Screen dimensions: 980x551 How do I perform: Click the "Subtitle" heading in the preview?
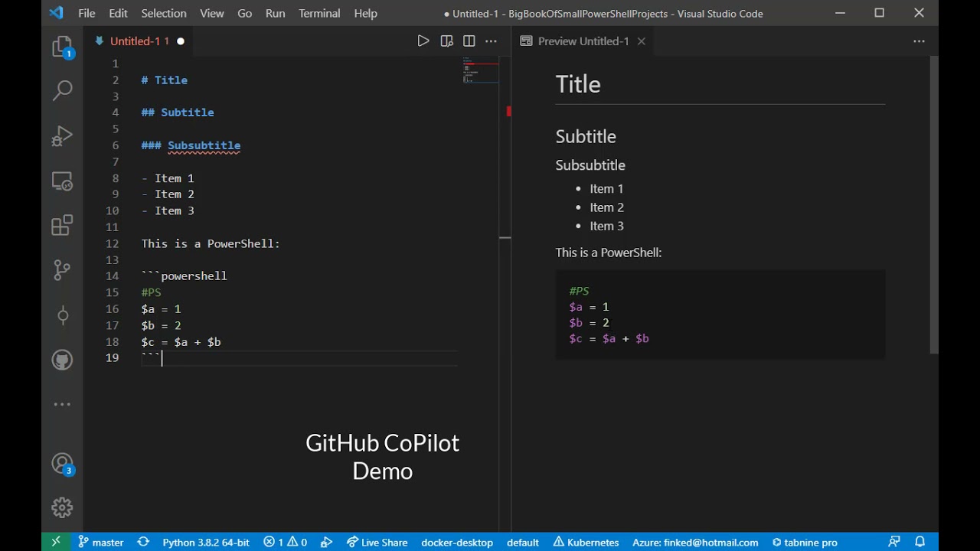click(586, 137)
